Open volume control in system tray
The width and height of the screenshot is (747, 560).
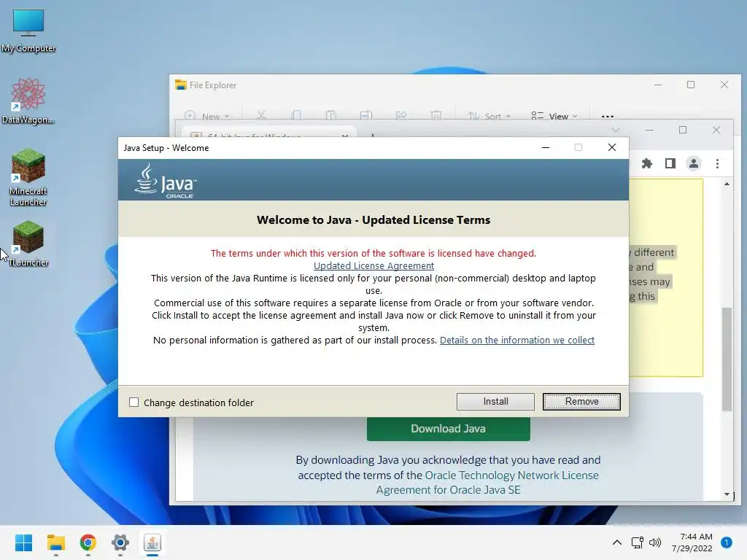655,542
